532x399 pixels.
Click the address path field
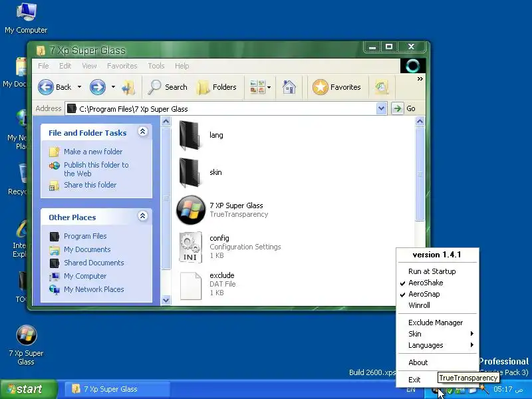(x=221, y=109)
